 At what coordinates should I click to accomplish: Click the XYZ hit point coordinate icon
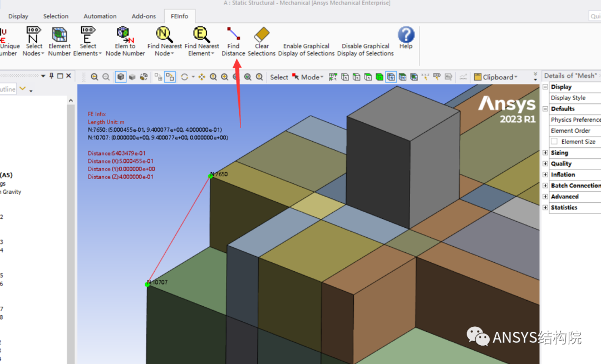coord(426,77)
